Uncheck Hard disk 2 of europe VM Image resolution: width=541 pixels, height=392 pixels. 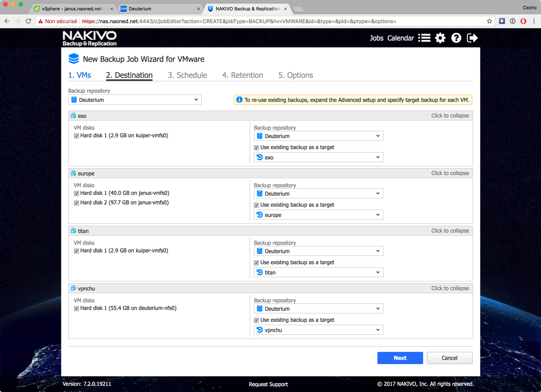[x=77, y=203]
